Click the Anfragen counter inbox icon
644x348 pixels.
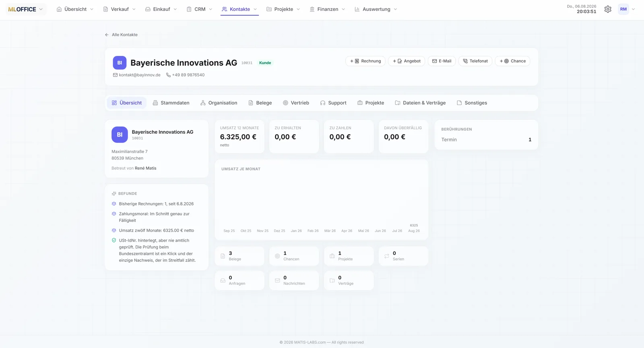223,280
